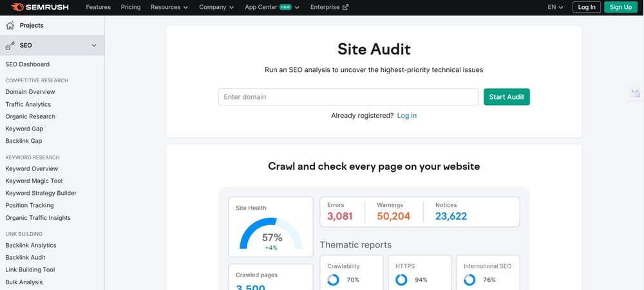Open the Features menu item
Screen dimensions: 644x290
pos(98,7)
